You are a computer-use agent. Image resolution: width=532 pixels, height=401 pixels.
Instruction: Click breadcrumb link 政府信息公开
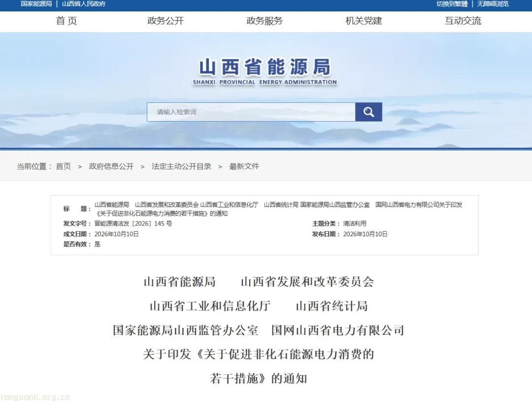click(x=111, y=166)
